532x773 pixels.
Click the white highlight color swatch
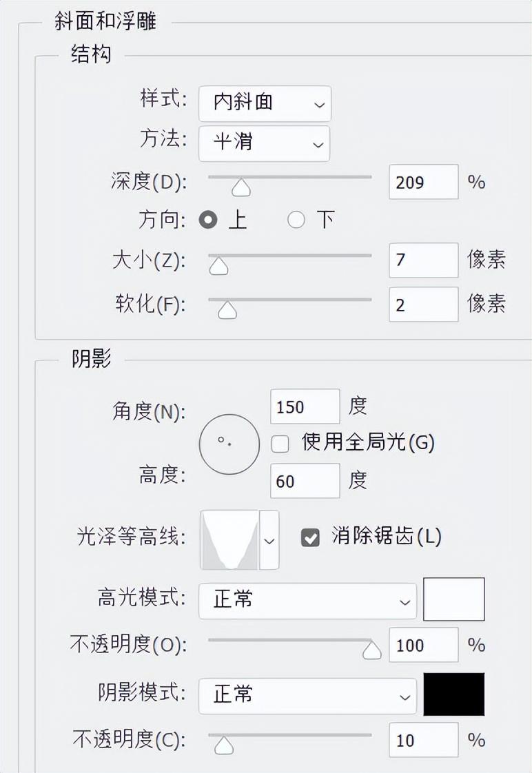pos(453,599)
